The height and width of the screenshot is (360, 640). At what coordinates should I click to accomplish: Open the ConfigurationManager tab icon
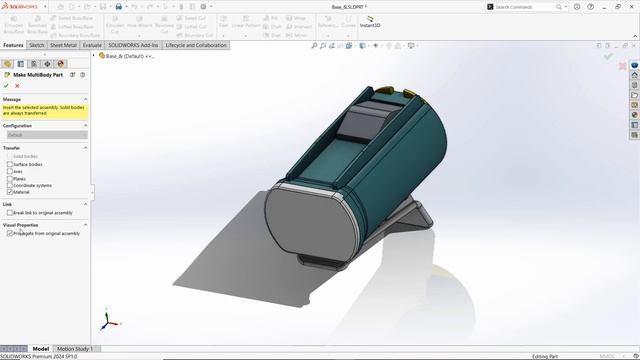coord(34,64)
